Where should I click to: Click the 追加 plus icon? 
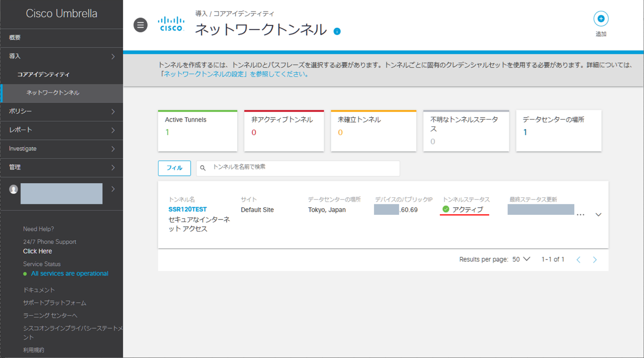601,18
